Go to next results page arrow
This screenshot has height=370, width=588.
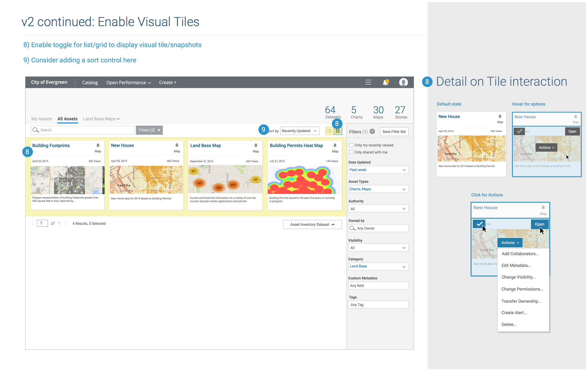[66, 223]
